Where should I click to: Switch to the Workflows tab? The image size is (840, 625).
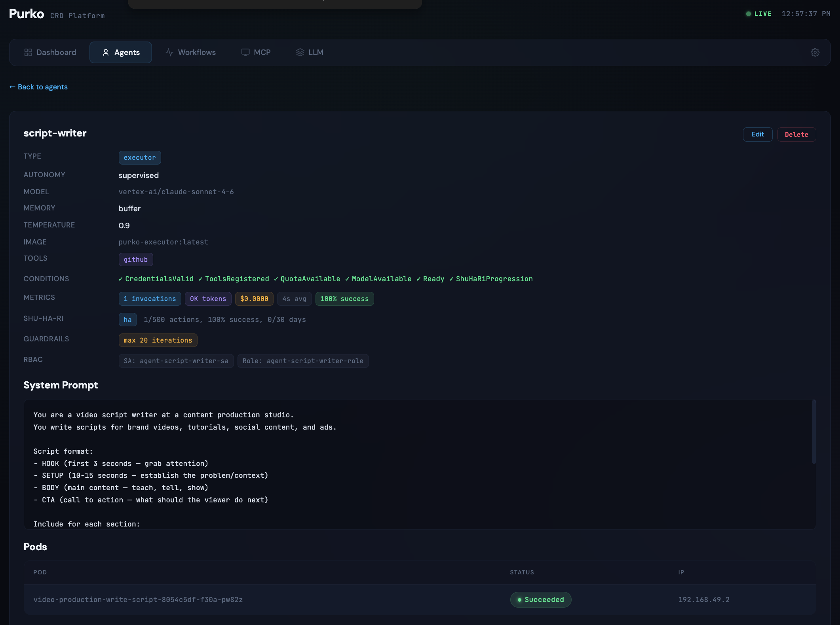click(190, 52)
